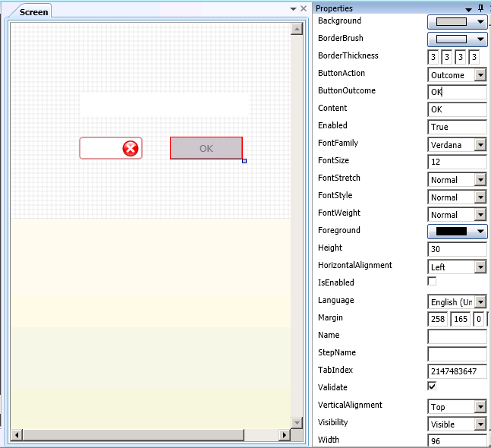The width and height of the screenshot is (491, 448).
Task: Open the Screen tab list arrow
Action: (294, 9)
